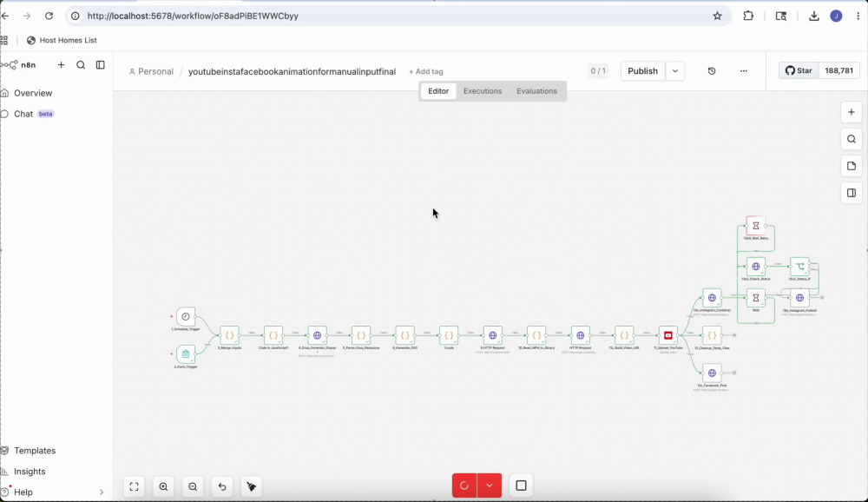868x502 pixels.
Task: Expand the Help menu chevron
Action: click(x=102, y=492)
